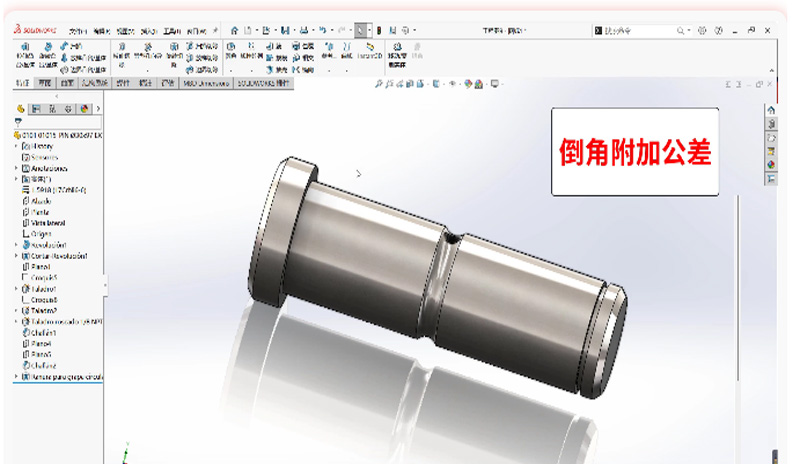800x464 pixels.
Task: Open Options with the gear icon
Action: [406, 31]
